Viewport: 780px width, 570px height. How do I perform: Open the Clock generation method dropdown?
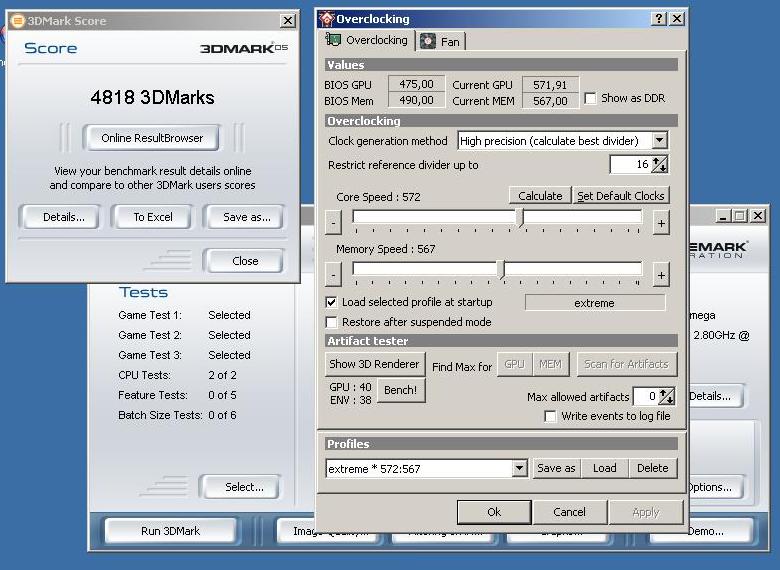659,141
